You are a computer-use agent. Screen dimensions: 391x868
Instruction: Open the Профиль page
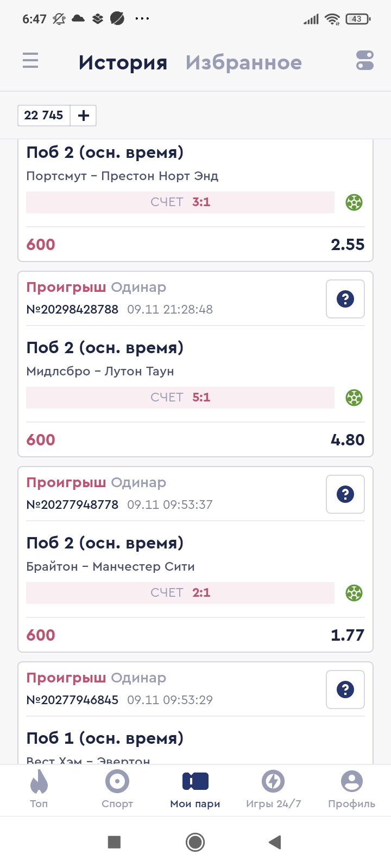point(351,789)
